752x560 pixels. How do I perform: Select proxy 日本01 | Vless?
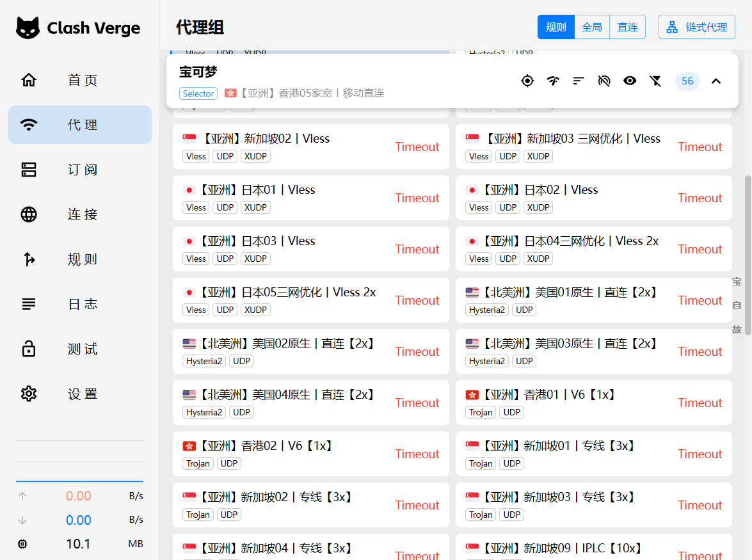pos(311,198)
